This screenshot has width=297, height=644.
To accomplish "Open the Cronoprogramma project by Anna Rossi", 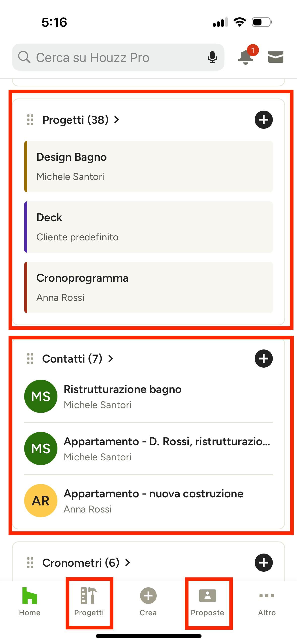I will (148, 287).
